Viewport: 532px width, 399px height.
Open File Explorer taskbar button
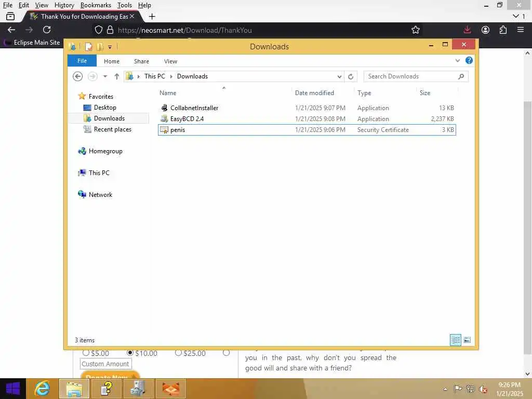pos(74,389)
